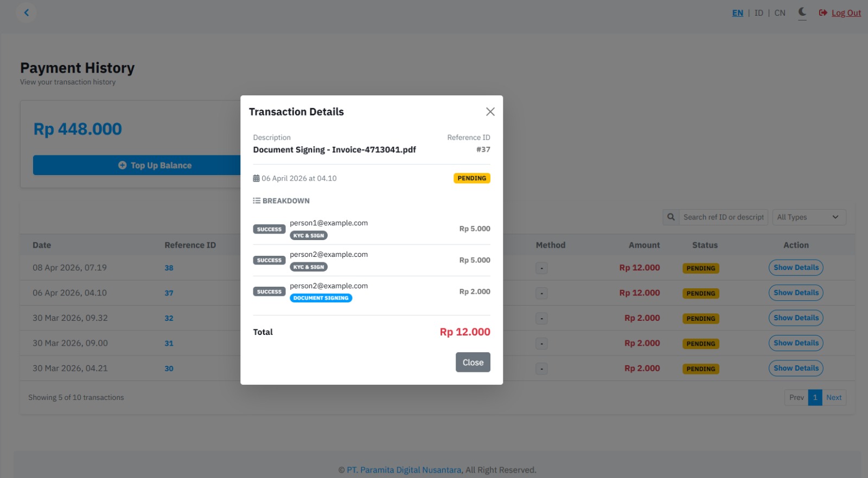Click Show Details for transaction dated 08 Apr
The image size is (868, 478).
point(796,267)
